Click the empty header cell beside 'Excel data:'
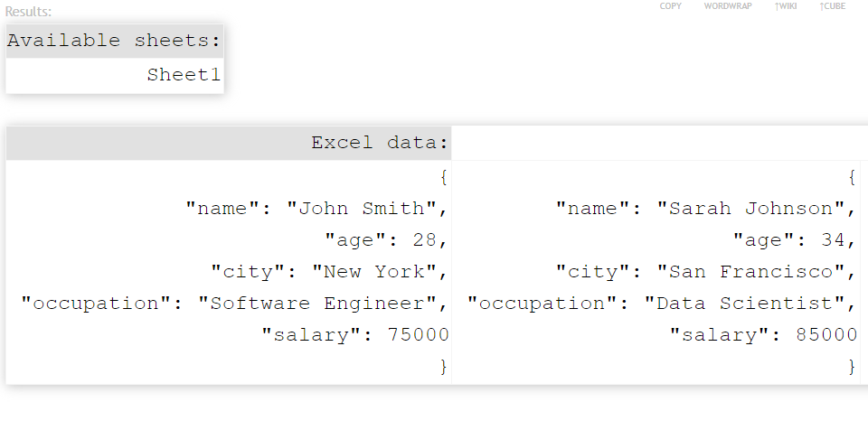This screenshot has height=421, width=868. click(x=657, y=143)
